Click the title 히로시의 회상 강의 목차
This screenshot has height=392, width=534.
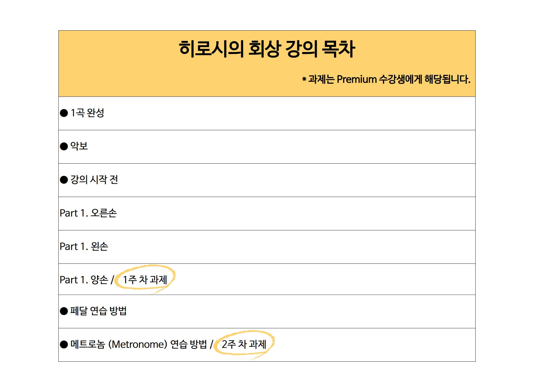tap(267, 49)
